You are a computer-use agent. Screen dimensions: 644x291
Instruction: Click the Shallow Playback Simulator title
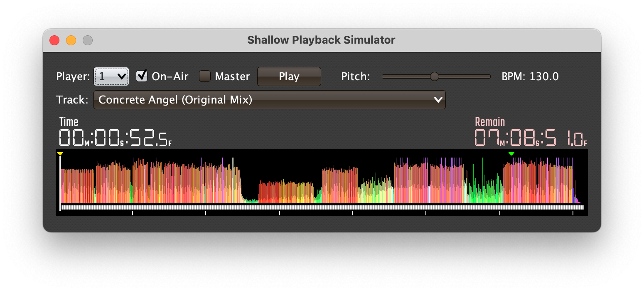(x=321, y=40)
